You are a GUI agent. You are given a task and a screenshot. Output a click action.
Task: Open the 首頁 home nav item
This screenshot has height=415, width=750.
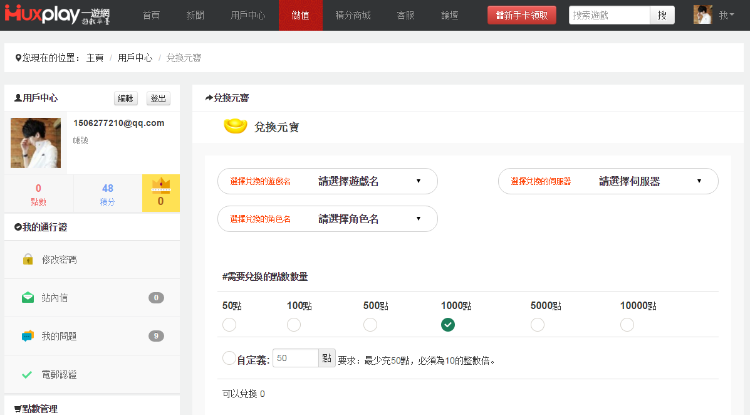[151, 15]
